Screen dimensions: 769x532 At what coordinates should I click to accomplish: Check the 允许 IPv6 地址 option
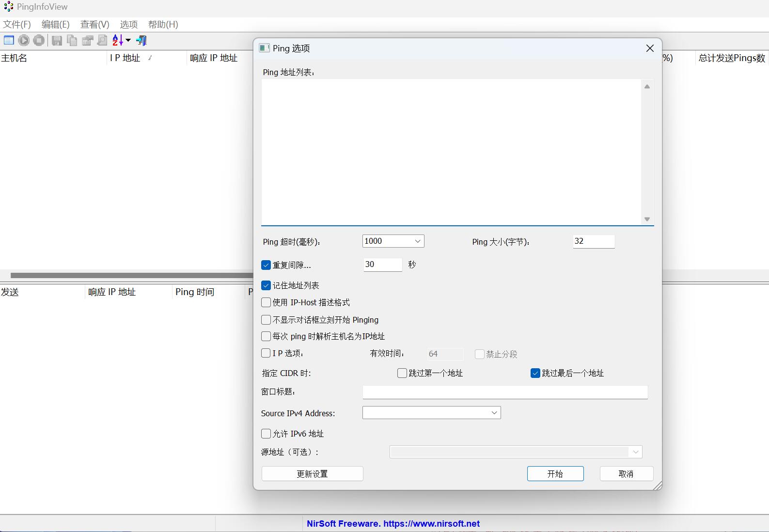(x=266, y=434)
